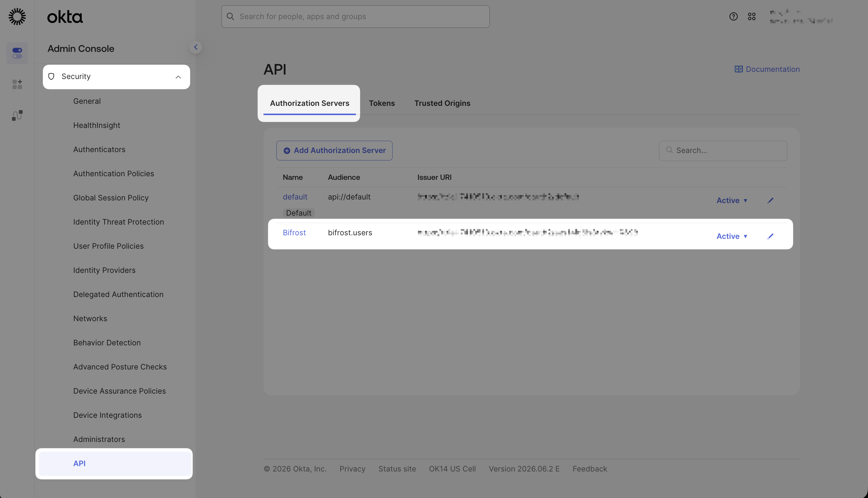The width and height of the screenshot is (868, 498).
Task: Click the api://default audience value
Action: pyautogui.click(x=349, y=197)
